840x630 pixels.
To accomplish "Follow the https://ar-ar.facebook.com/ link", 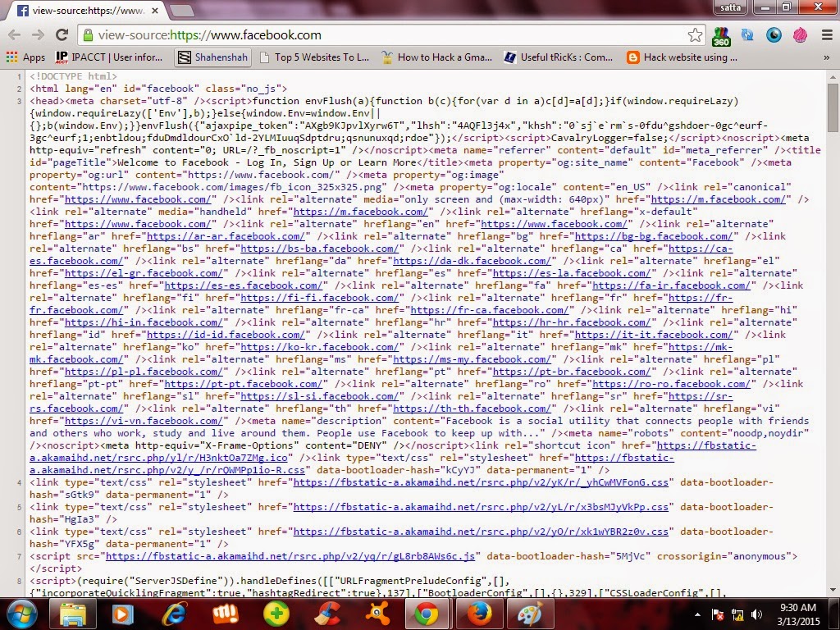I will (226, 236).
